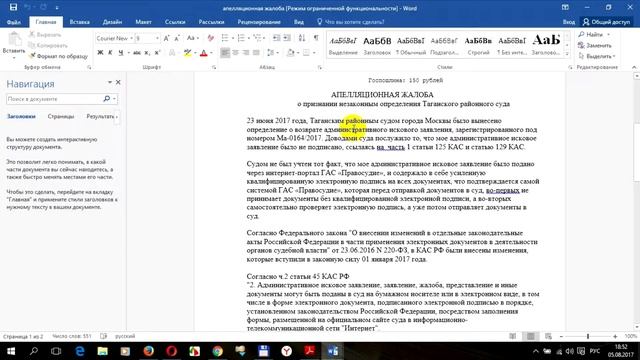Open the Файл menu
The image size is (640, 360).
point(14,22)
